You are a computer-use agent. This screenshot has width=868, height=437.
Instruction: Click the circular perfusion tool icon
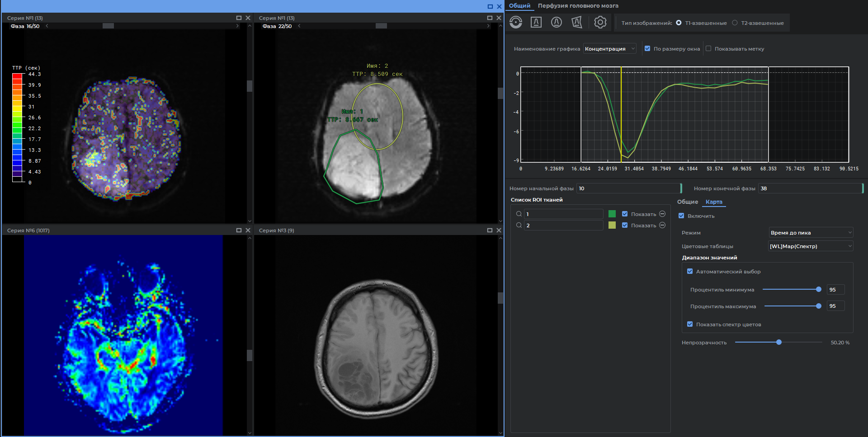[x=515, y=22]
